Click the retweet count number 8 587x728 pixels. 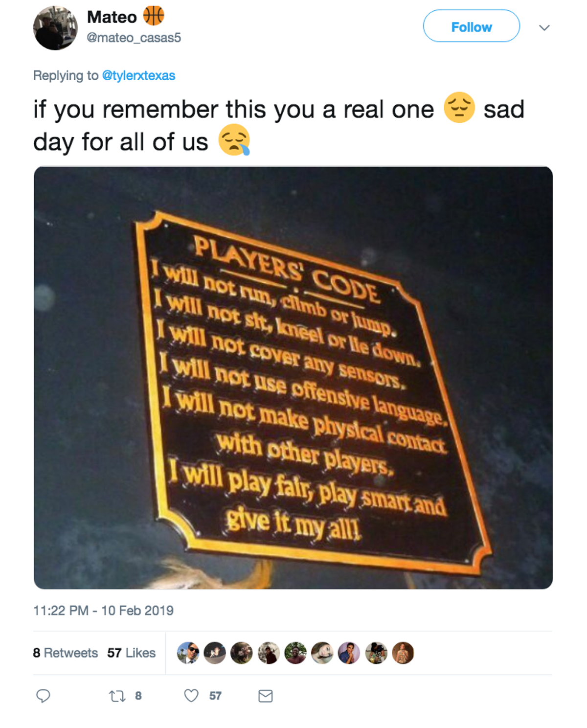click(x=138, y=696)
